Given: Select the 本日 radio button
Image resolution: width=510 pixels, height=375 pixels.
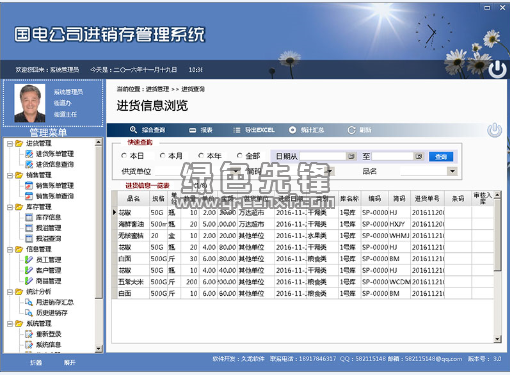Looking at the screenshot, I should pyautogui.click(x=124, y=156).
